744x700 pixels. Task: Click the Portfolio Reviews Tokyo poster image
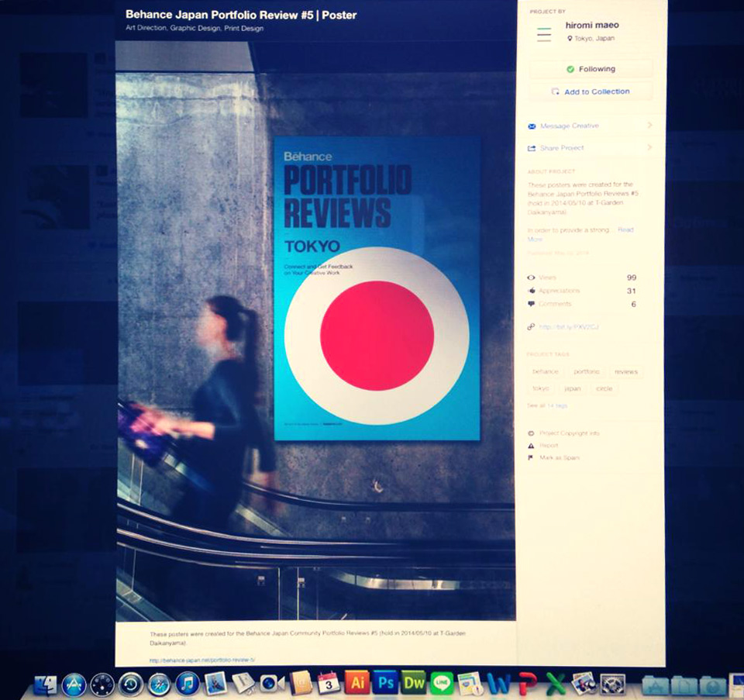(377, 288)
